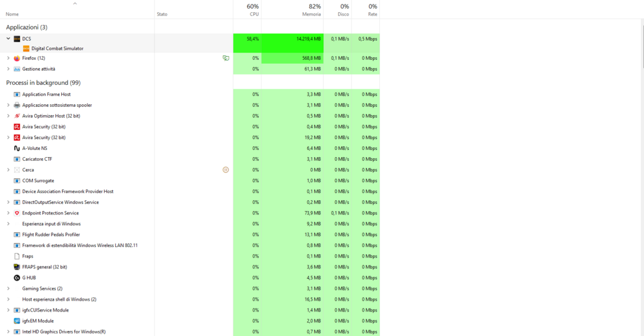Viewport: 644px width, 336px height.
Task: Click the Avira Optimizer Host icon
Action: (x=17, y=116)
